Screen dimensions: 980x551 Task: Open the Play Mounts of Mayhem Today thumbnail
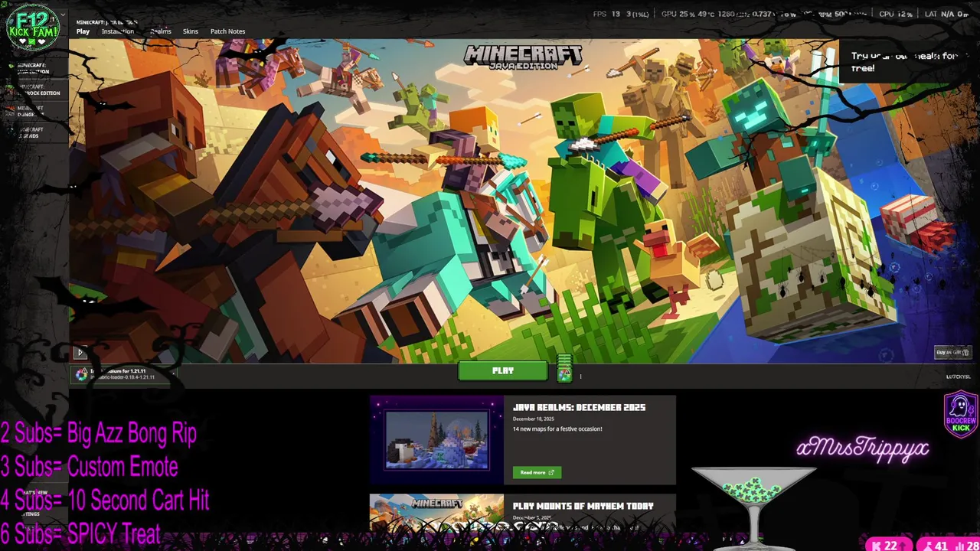(x=437, y=513)
